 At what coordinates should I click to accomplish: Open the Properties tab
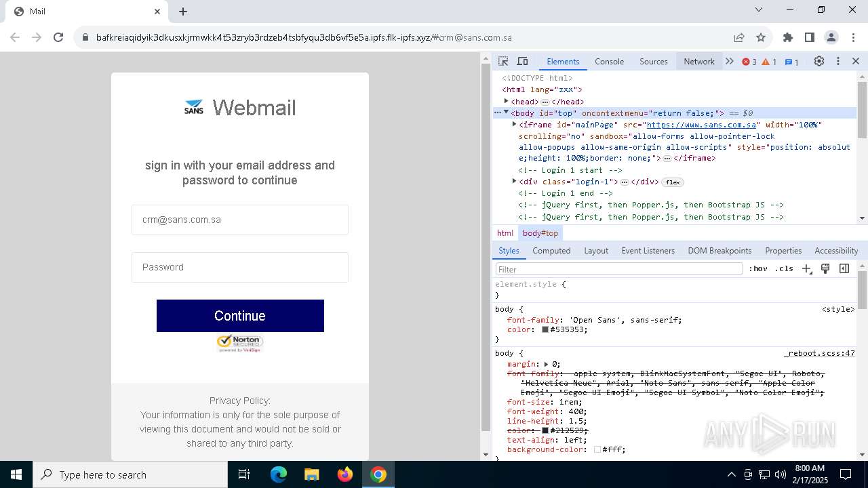pyautogui.click(x=783, y=250)
